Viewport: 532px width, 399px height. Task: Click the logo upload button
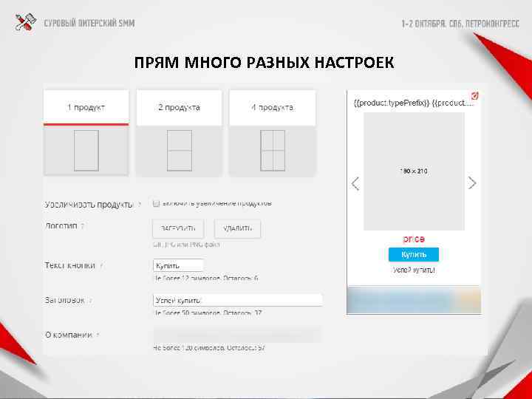(178, 228)
